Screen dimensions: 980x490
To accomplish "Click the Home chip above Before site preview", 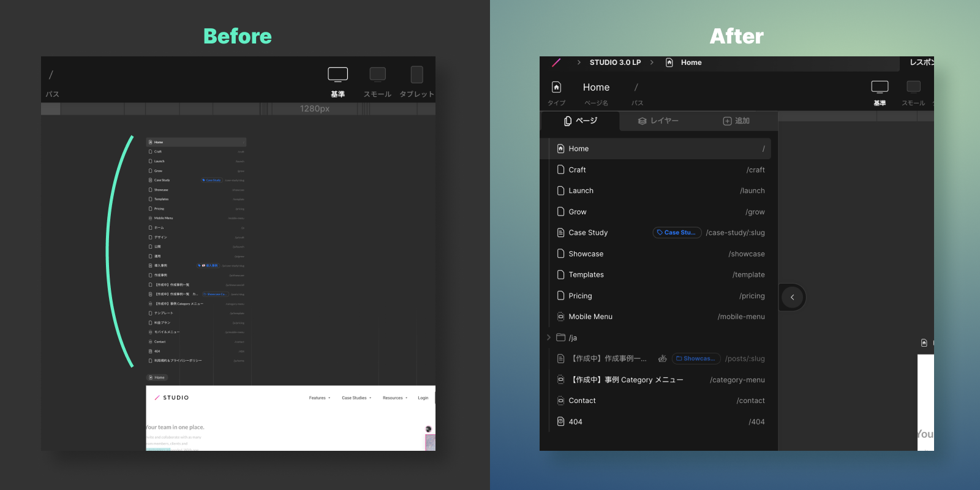I will pyautogui.click(x=157, y=377).
